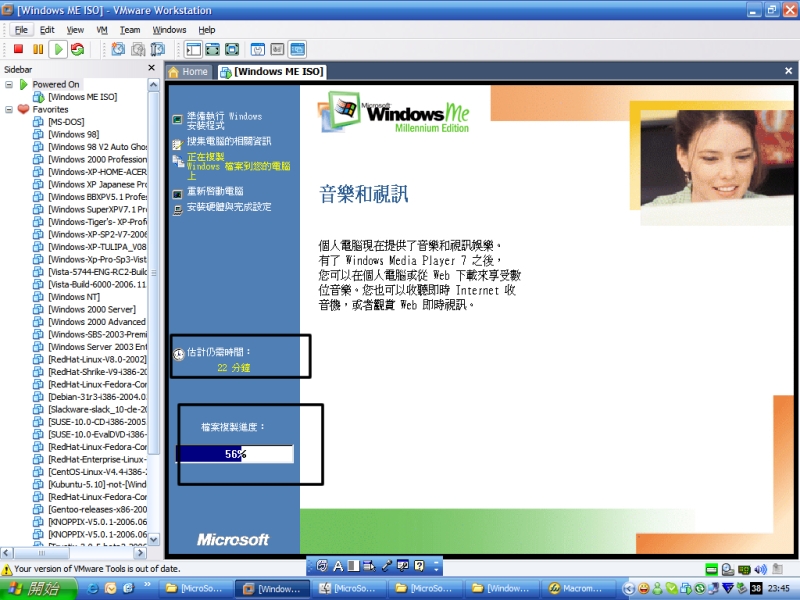This screenshot has width=800, height=600.
Task: Open the Windows Start button
Action: [x=38, y=588]
